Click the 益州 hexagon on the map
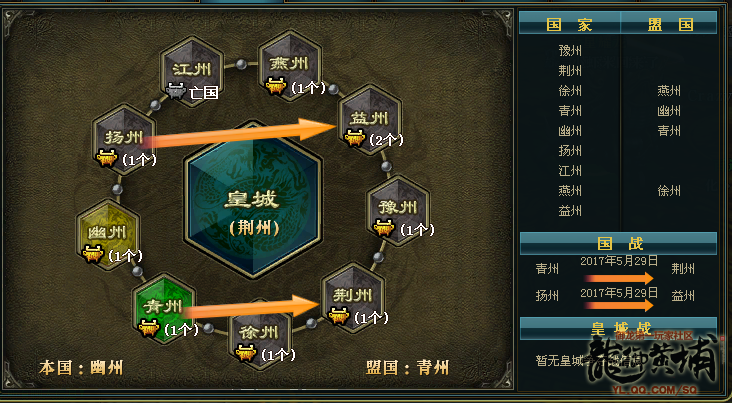Screen dimensions: 732x403 [370, 120]
